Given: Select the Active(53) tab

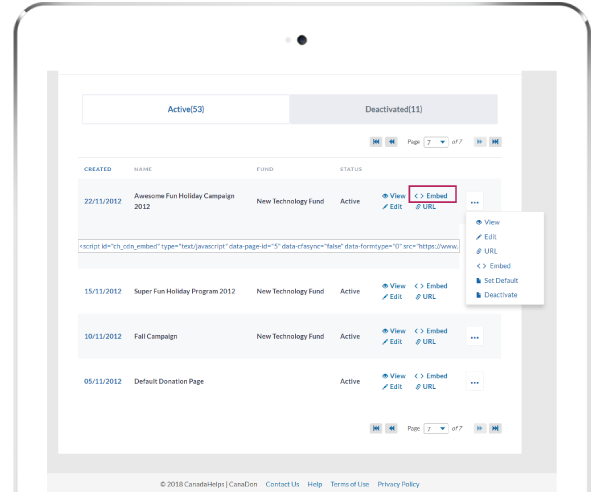Looking at the screenshot, I should tap(186, 109).
